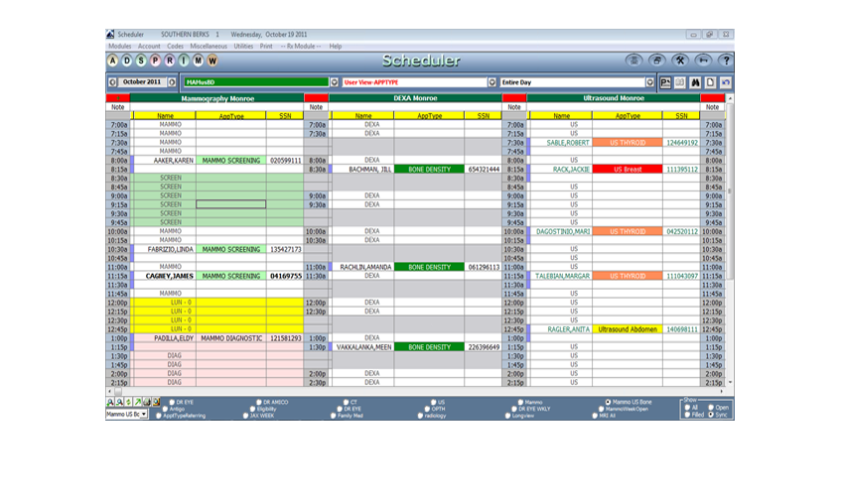Select the Mammo US Bone radio button

pos(608,402)
